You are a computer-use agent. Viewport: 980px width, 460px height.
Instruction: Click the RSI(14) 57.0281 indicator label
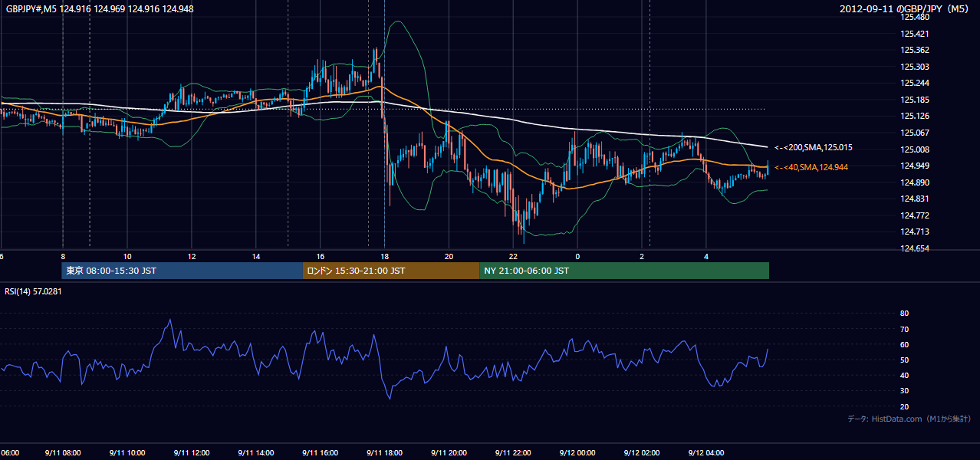pyautogui.click(x=33, y=291)
